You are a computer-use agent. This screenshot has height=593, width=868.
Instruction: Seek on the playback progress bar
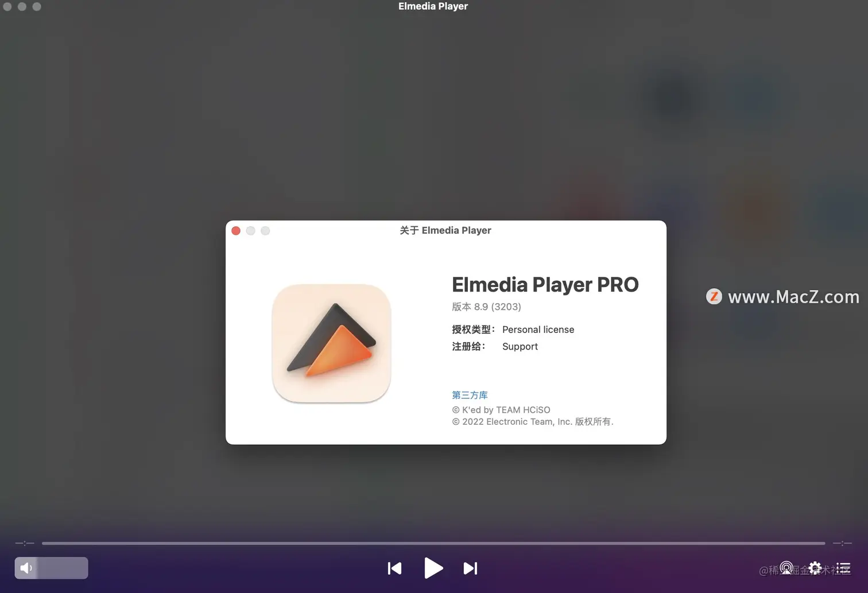click(x=433, y=543)
